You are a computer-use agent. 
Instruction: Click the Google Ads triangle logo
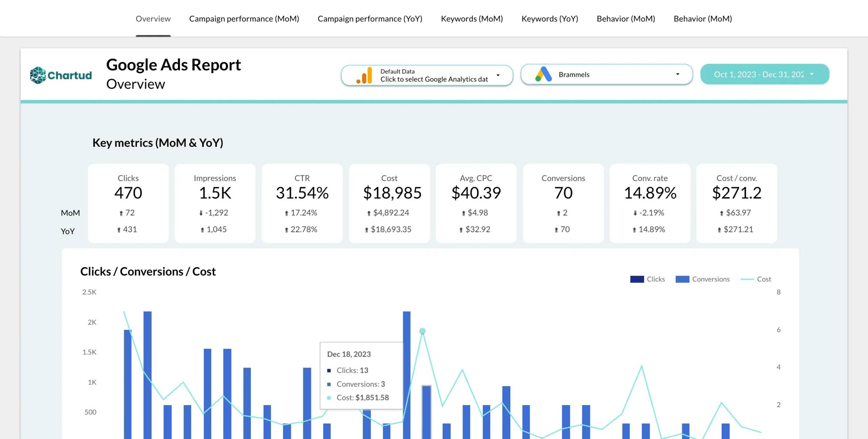coord(544,74)
